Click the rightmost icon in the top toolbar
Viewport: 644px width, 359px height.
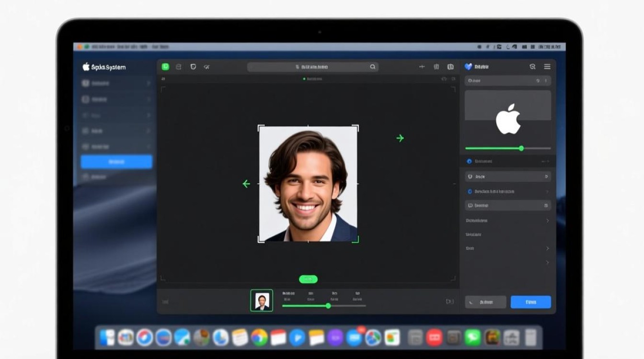450,67
